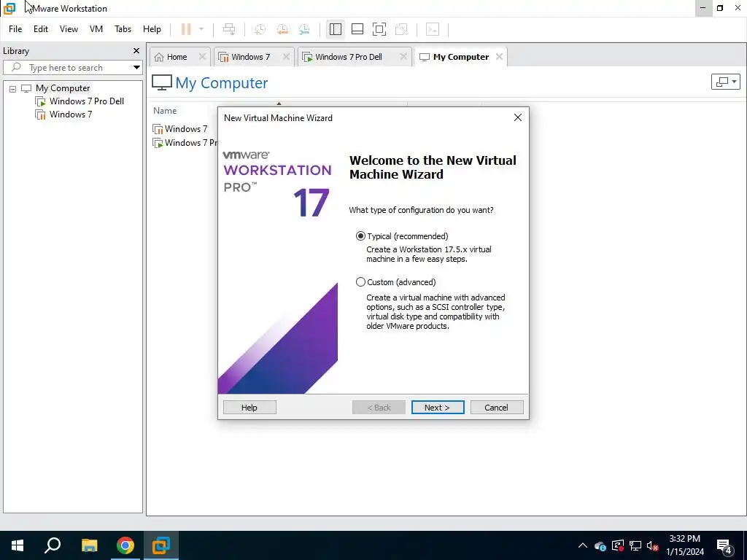Close the wizard dialog with X
747x560 pixels.
[518, 117]
